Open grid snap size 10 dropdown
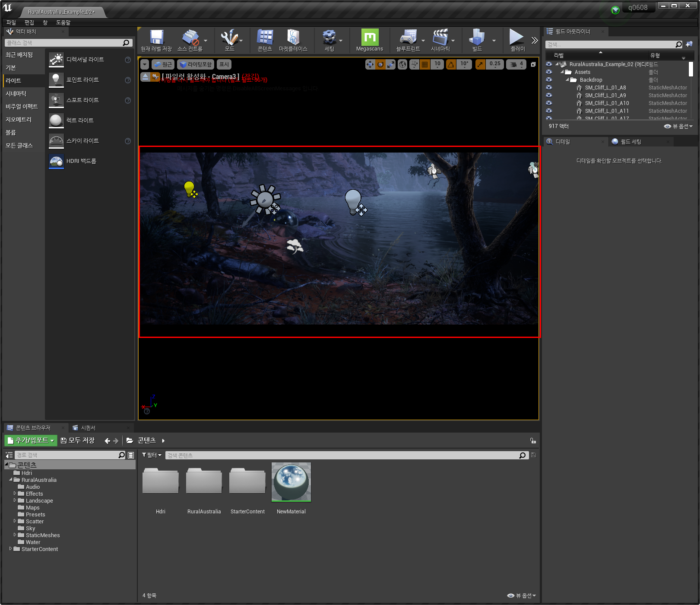Viewport: 700px width, 605px height. (437, 64)
